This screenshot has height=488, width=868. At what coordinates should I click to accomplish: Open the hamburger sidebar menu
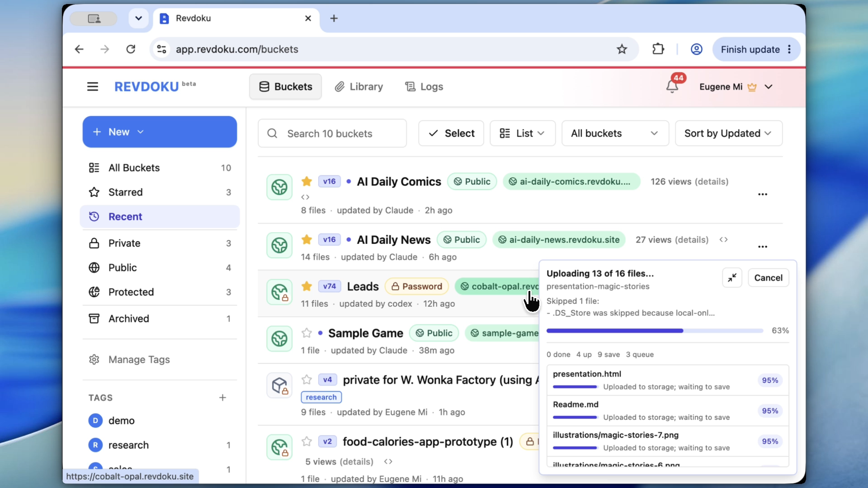[93, 86]
